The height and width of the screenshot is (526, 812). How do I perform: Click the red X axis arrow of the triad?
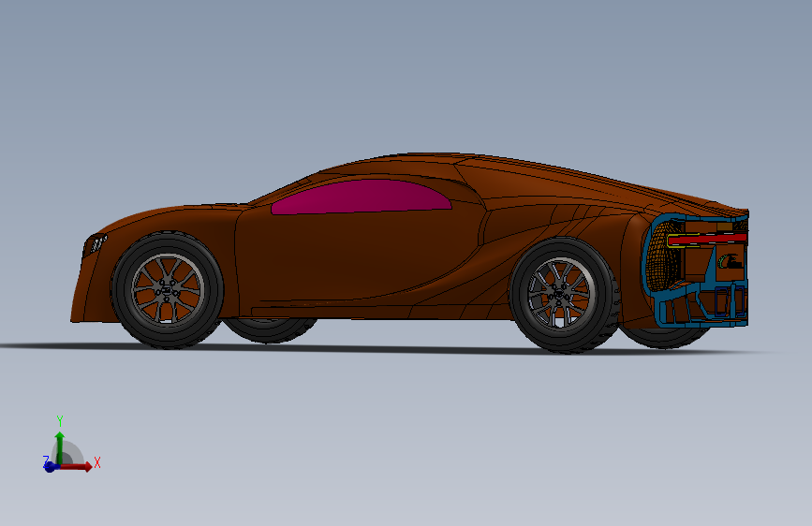78,466
